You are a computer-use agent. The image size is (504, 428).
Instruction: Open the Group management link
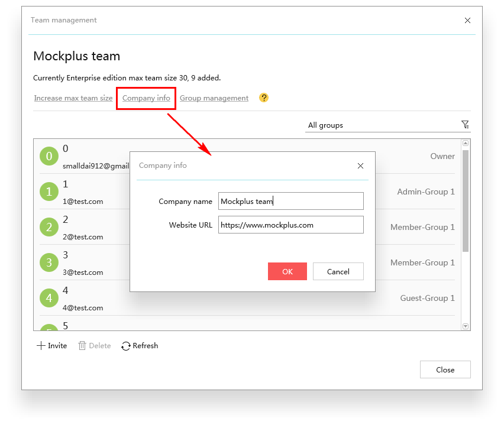(214, 98)
